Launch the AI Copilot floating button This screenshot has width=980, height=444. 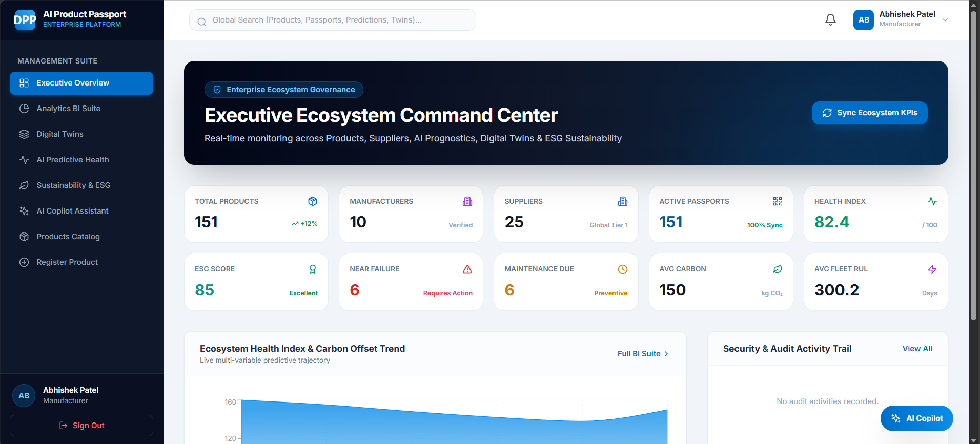(x=916, y=418)
